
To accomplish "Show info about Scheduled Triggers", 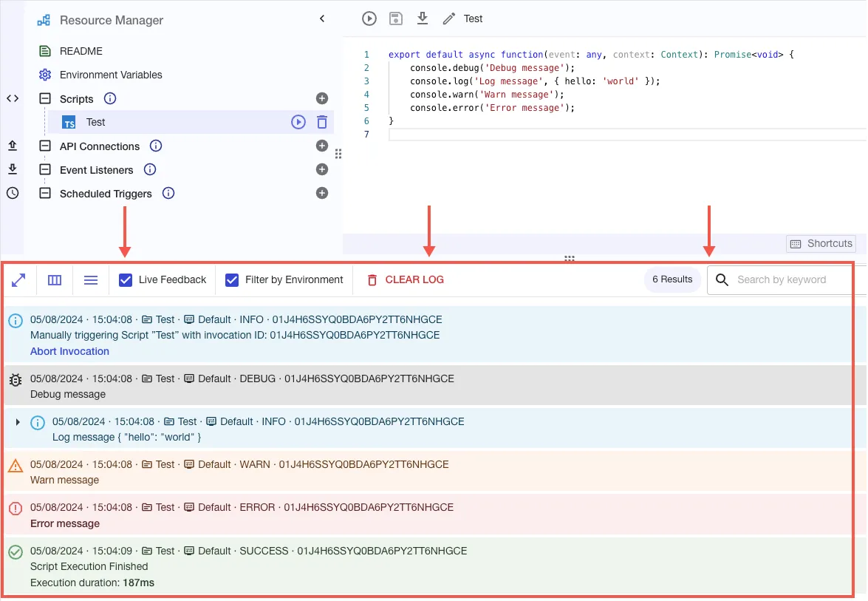I will coord(168,194).
